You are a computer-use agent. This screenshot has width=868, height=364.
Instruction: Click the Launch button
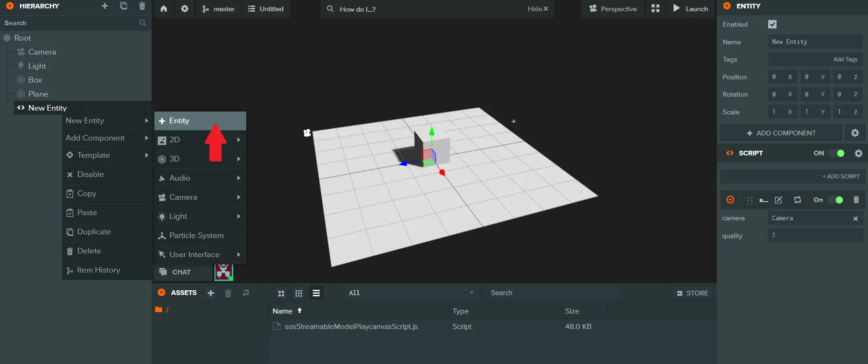coord(690,9)
